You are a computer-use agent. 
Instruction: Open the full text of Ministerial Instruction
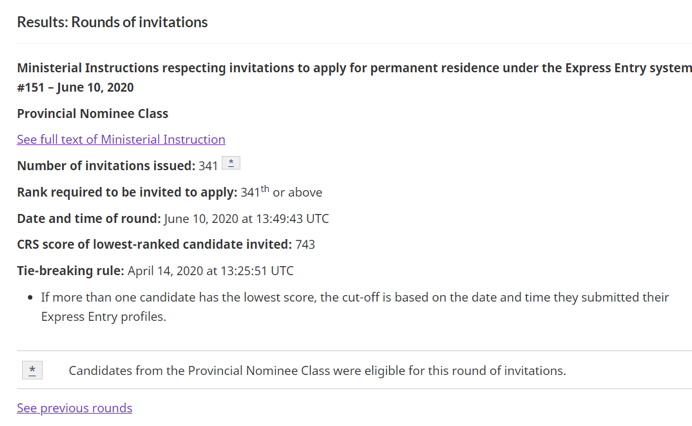point(121,139)
